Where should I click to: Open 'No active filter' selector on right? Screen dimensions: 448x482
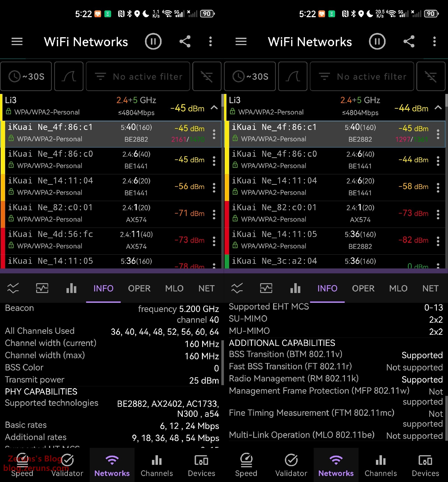click(362, 76)
